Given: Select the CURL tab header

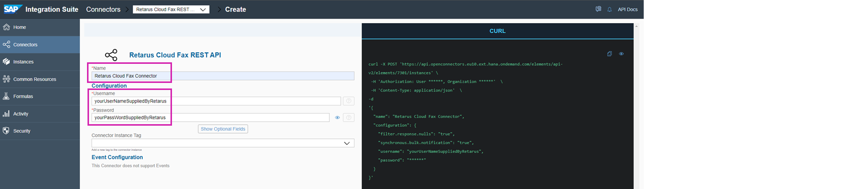Looking at the screenshot, I should (497, 31).
